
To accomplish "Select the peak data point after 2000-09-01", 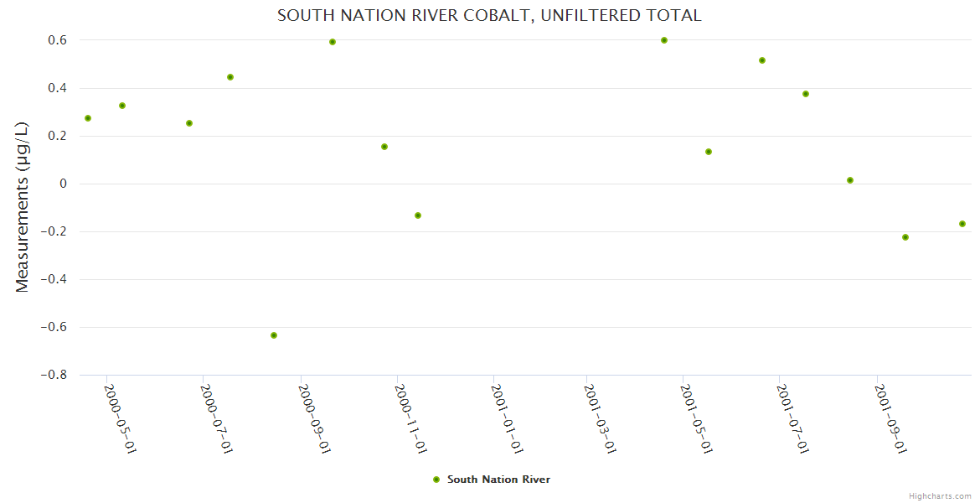I will (333, 42).
